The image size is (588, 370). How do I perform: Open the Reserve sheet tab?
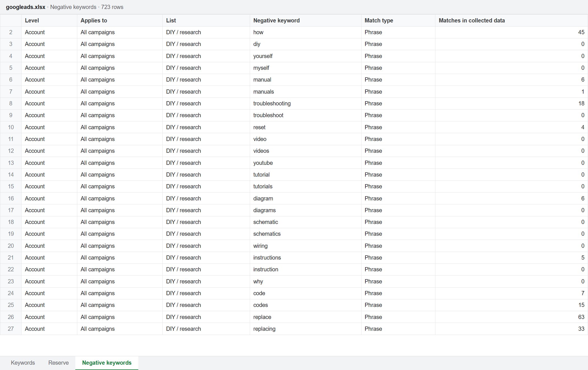58,363
